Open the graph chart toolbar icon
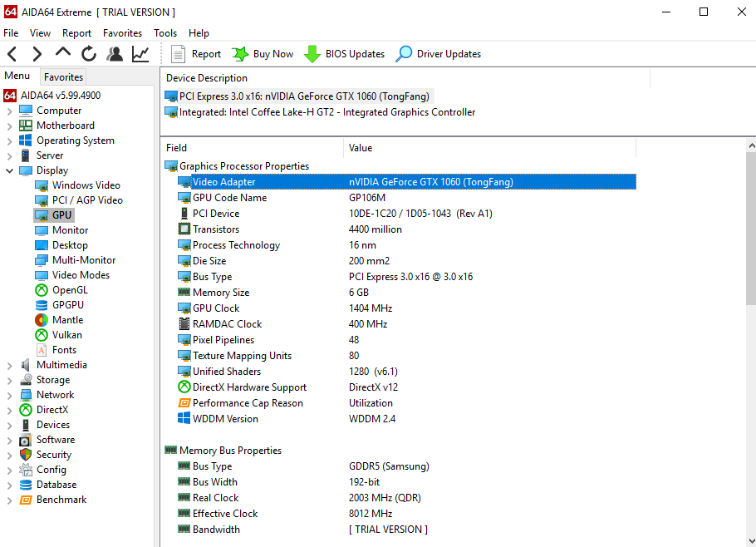This screenshot has width=756, height=547. pos(140,54)
